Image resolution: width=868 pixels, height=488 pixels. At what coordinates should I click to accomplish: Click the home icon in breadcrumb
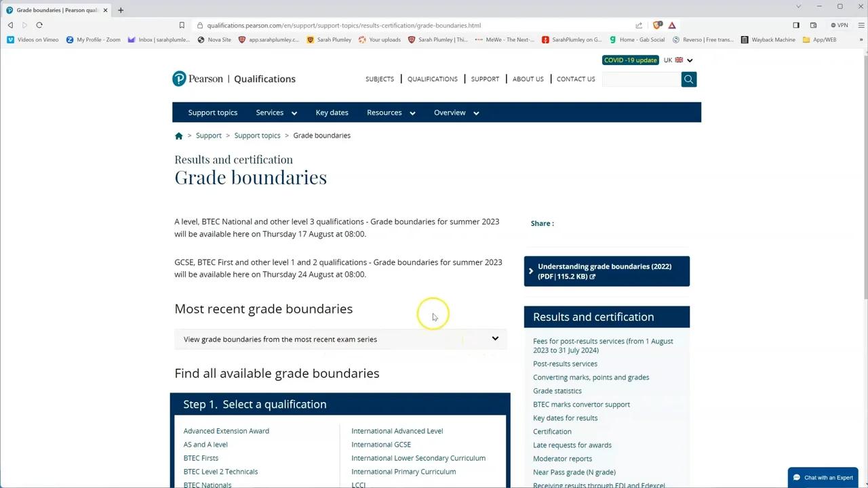pos(179,136)
